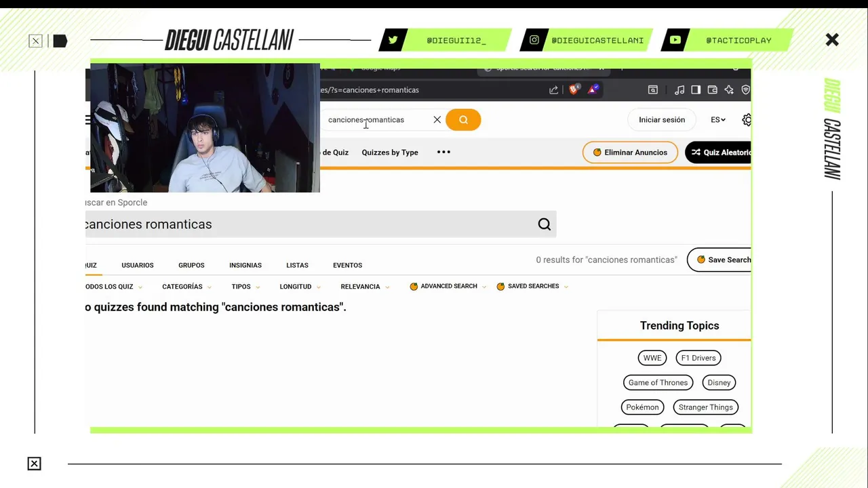Switch to the Usuarios tab

click(x=138, y=265)
